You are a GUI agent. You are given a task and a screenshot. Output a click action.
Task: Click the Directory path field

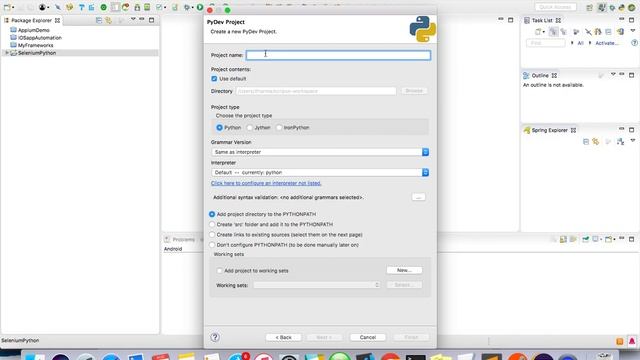coord(316,91)
